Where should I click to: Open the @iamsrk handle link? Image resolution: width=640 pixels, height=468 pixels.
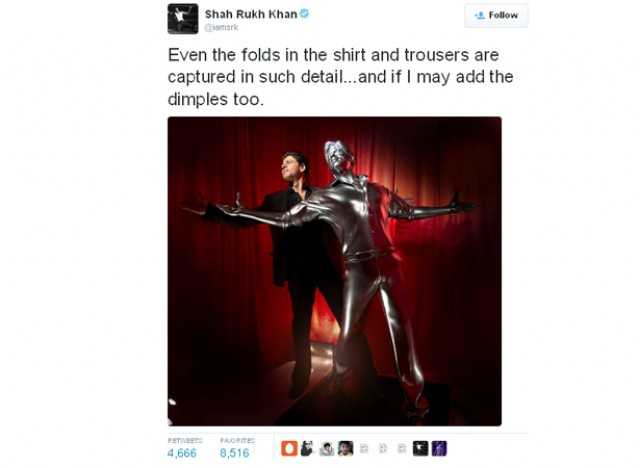click(221, 27)
